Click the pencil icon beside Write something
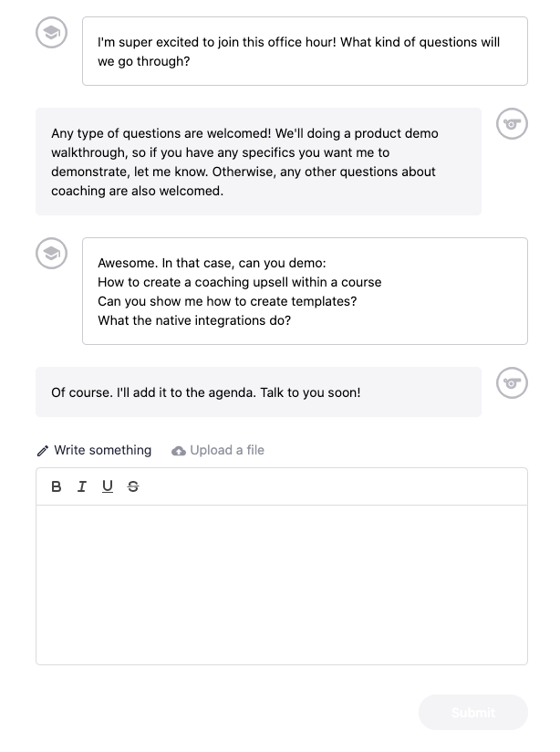Image resolution: width=560 pixels, height=752 pixels. (x=43, y=450)
